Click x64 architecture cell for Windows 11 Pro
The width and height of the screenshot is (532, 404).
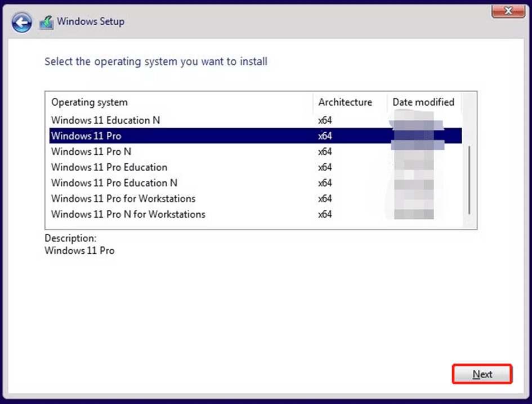pos(325,136)
